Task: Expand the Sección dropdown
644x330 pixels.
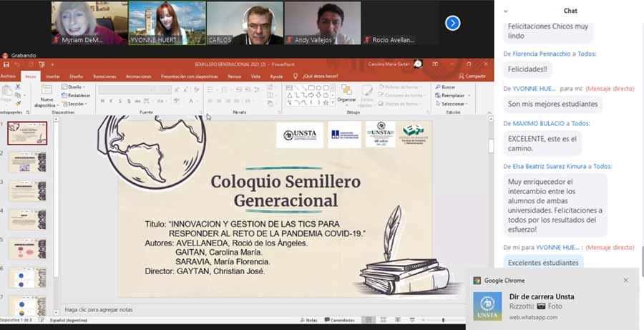Action: coord(77,104)
